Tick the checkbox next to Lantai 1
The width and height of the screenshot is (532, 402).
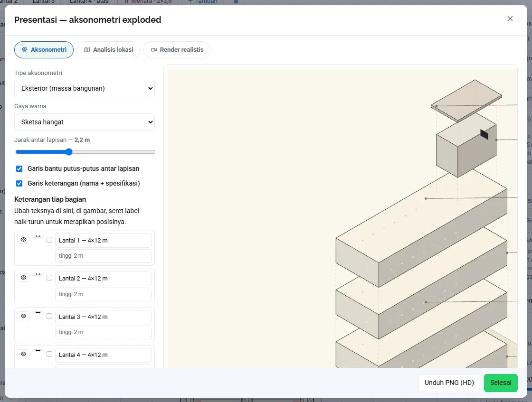(x=49, y=240)
